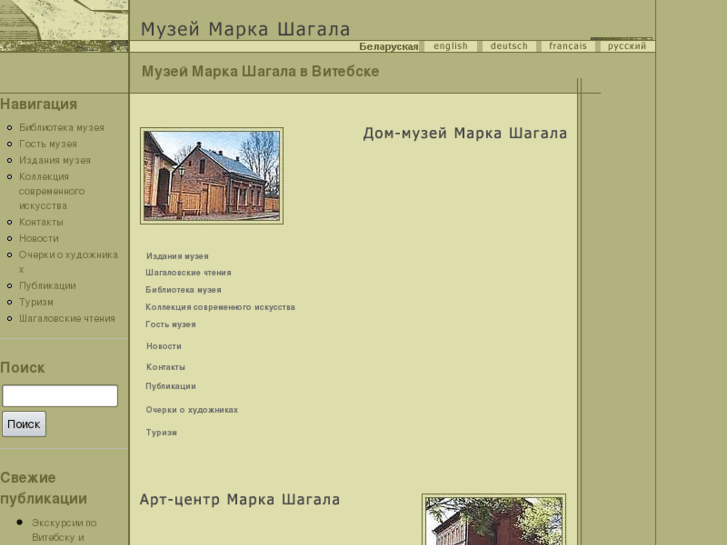Choose the Беларуская language option
The image size is (727, 545).
(x=388, y=47)
